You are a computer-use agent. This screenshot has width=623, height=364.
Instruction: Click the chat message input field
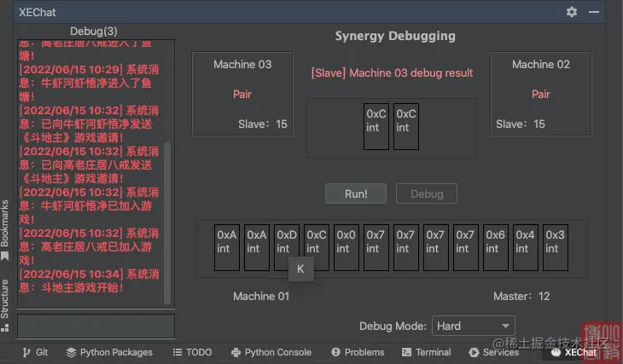(96, 326)
